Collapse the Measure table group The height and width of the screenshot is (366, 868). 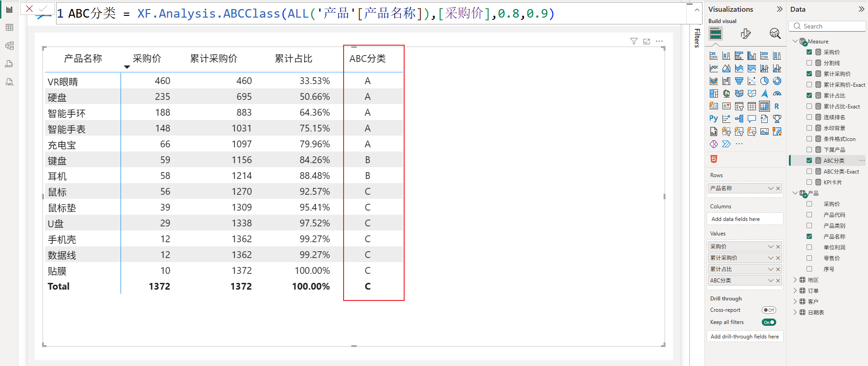[x=795, y=41]
